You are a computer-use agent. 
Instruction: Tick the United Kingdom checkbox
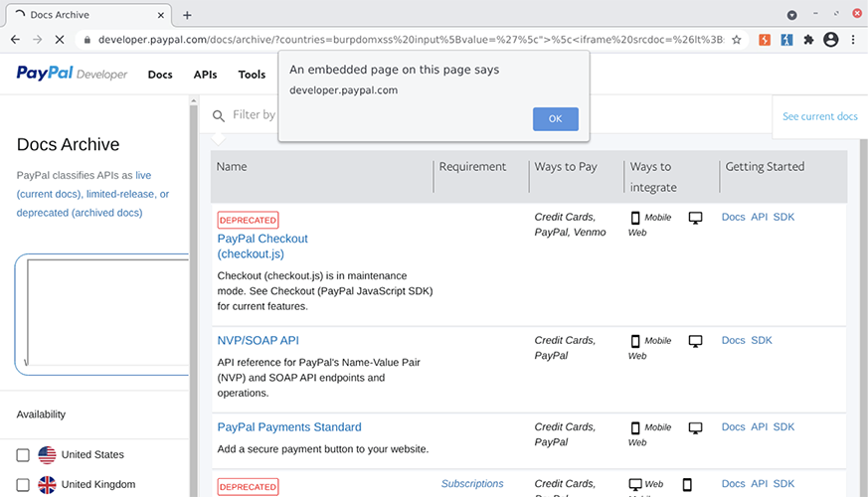click(x=23, y=485)
